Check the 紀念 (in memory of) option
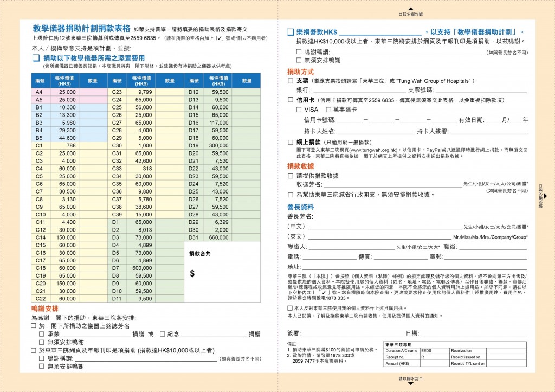This screenshot has height=392, width=555. pos(163,333)
